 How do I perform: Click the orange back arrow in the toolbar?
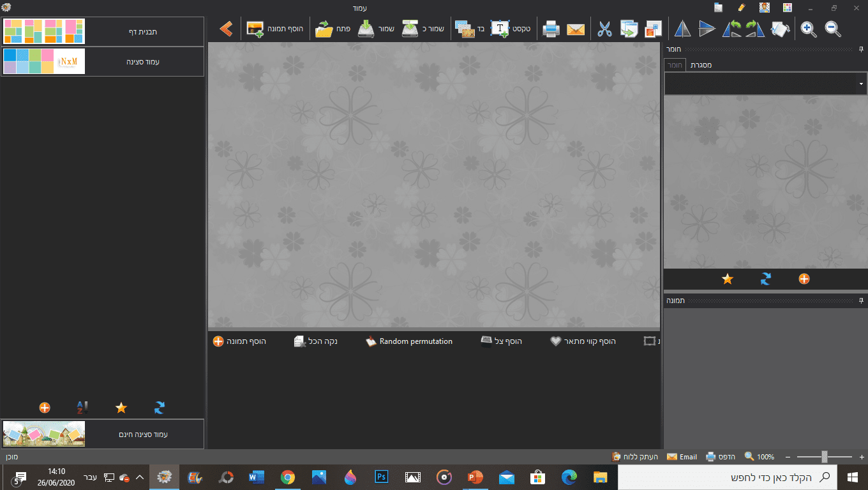click(x=226, y=29)
